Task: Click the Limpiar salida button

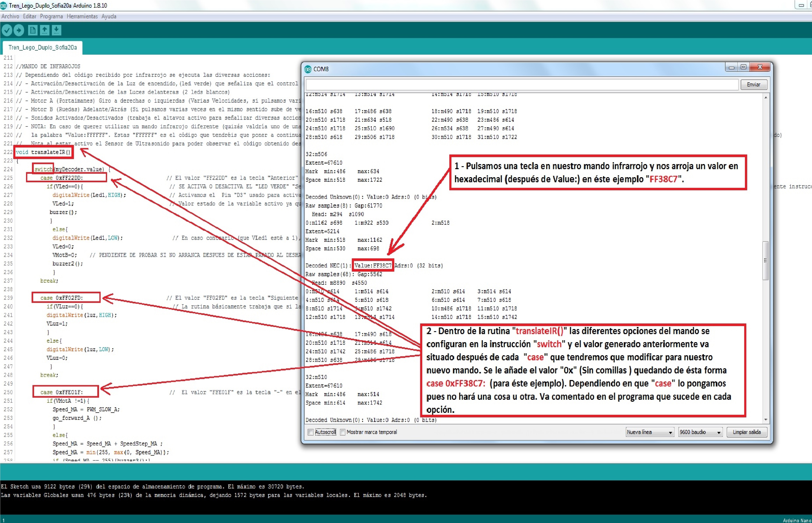Action: (747, 432)
